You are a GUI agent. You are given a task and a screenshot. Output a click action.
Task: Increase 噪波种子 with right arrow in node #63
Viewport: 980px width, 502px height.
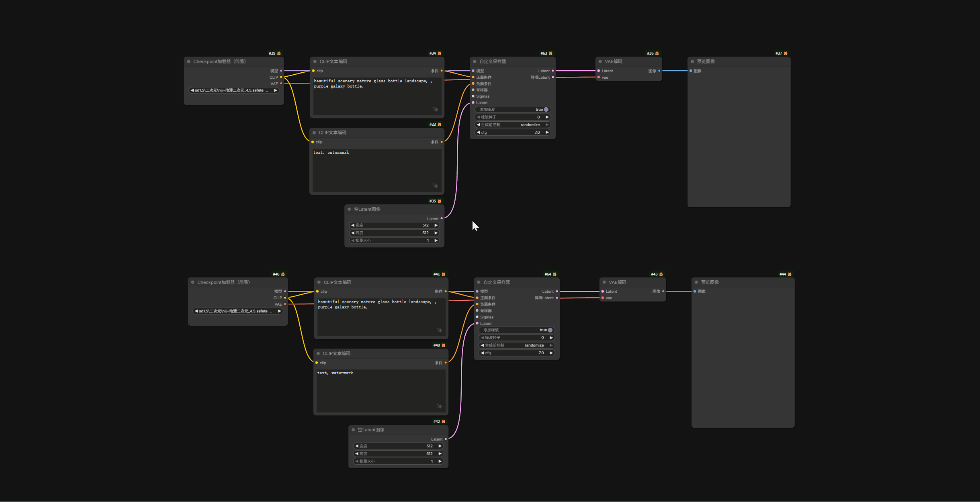tap(547, 117)
